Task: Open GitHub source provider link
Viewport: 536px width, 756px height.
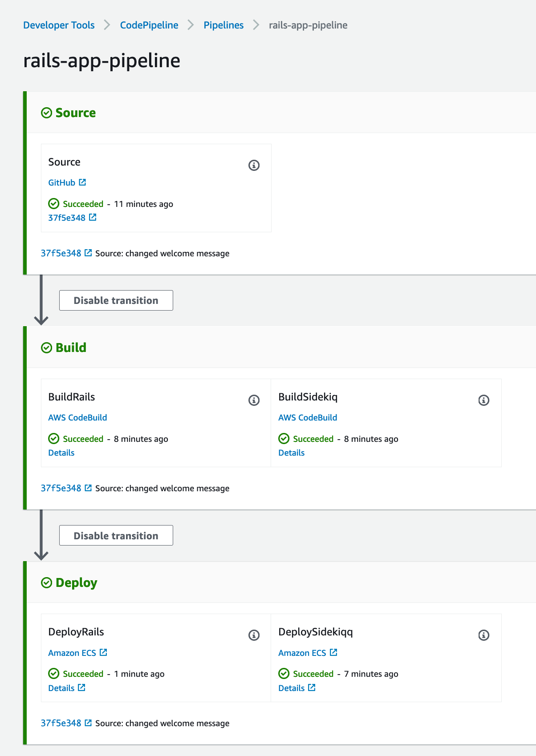Action: pyautogui.click(x=62, y=183)
